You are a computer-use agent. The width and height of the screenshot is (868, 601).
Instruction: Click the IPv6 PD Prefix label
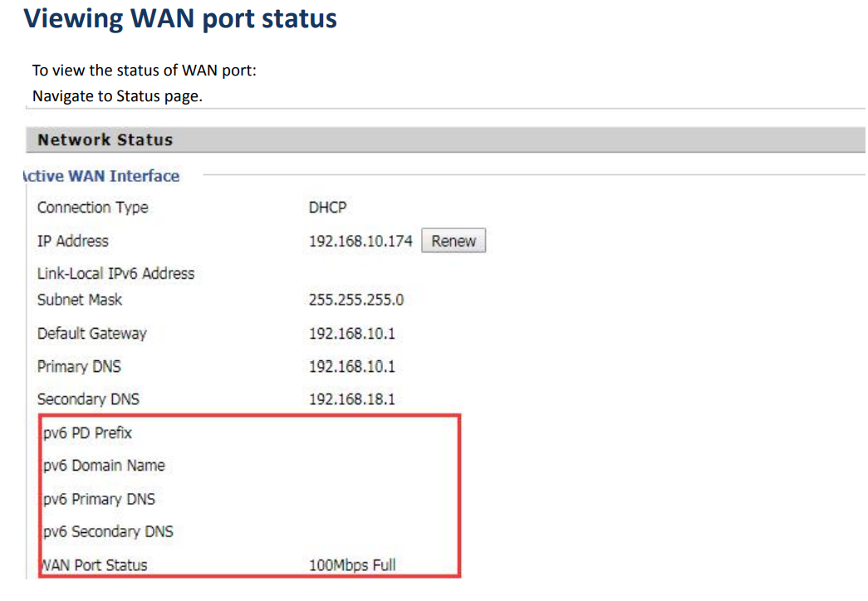87,432
